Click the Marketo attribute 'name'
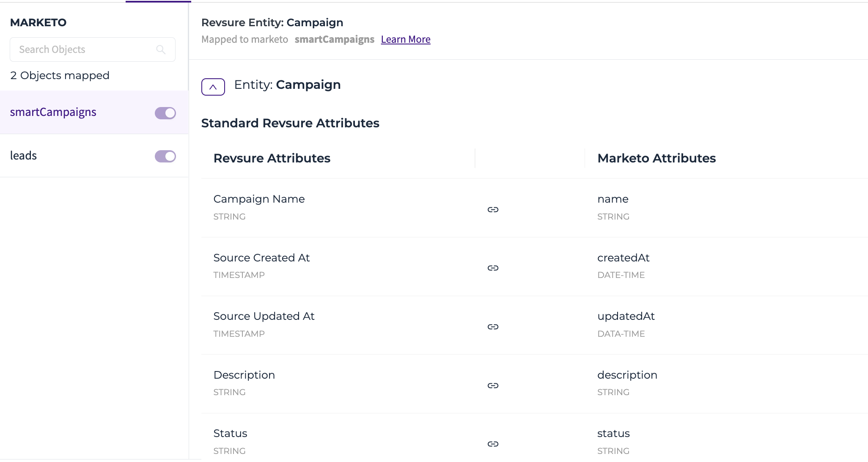This screenshot has height=462, width=868. pos(613,199)
